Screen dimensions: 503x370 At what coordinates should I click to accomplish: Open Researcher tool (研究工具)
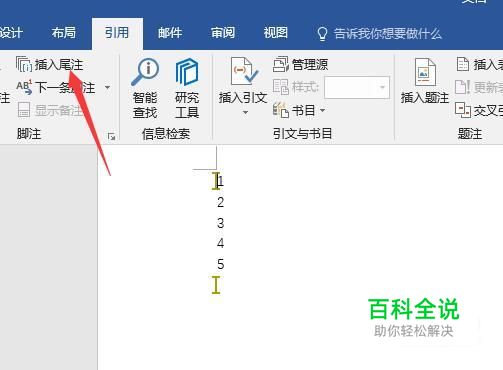pyautogui.click(x=187, y=88)
